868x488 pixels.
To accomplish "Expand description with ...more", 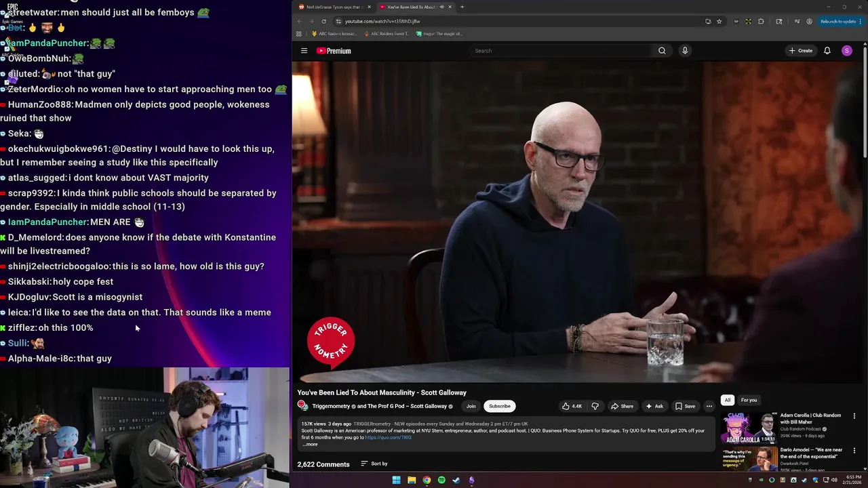I will [x=310, y=444].
